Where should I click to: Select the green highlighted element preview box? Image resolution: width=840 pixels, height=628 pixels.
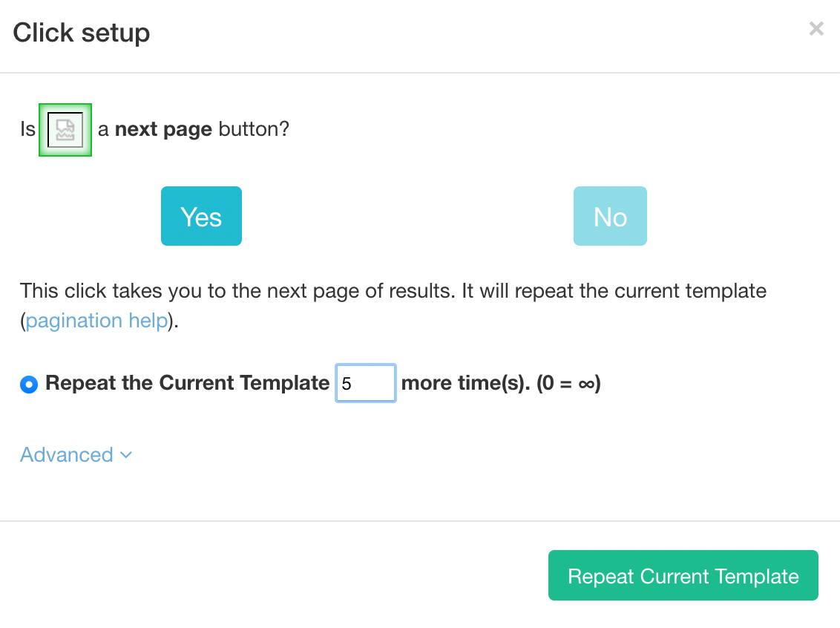tap(65, 130)
